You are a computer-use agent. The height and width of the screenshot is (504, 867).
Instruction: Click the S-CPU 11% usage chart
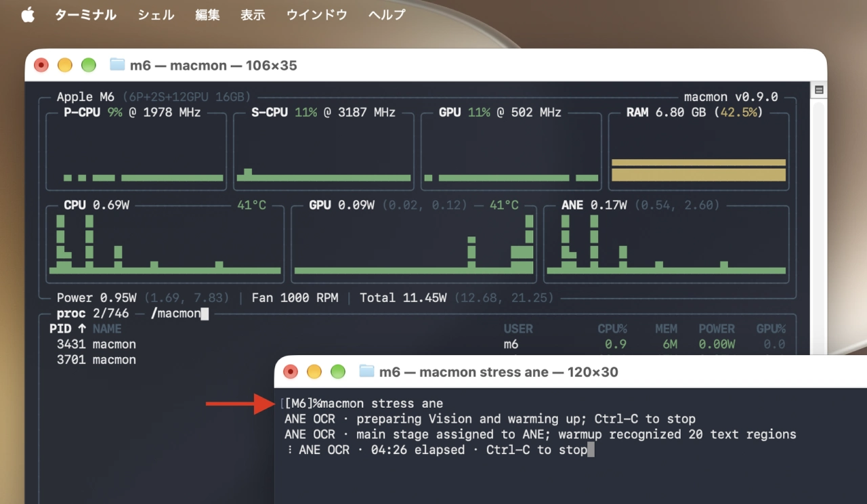tap(324, 152)
